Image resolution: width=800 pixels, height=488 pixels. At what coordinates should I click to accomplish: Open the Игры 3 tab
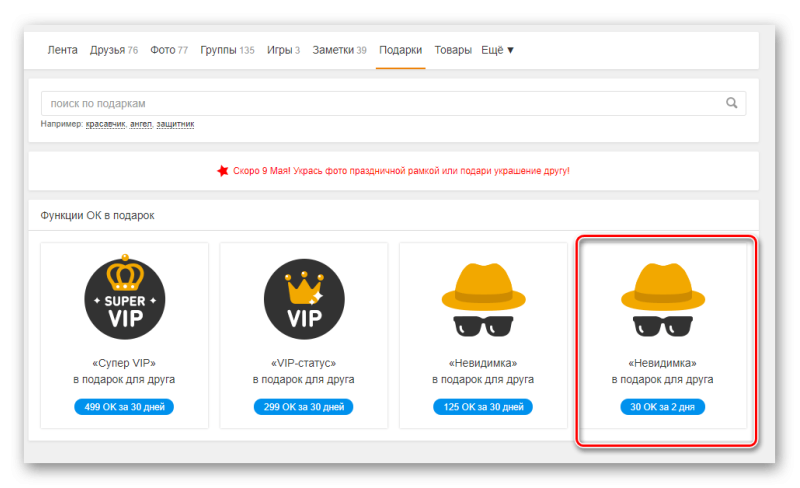(x=283, y=50)
